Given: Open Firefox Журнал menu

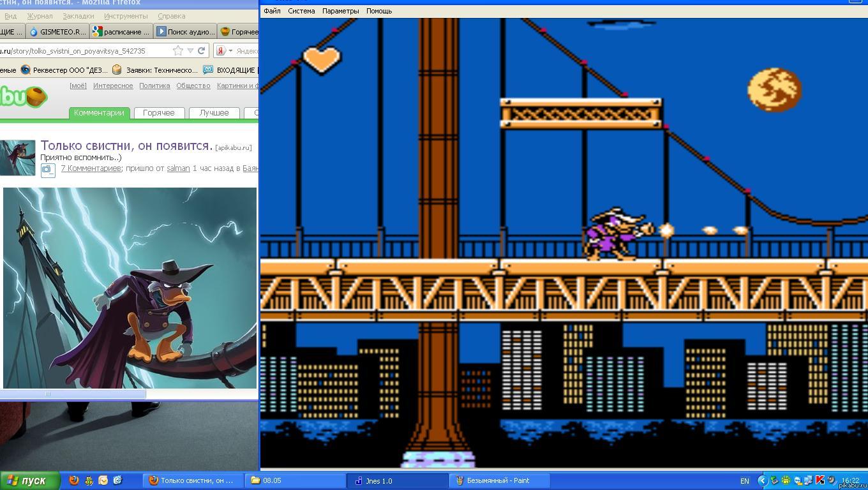Looking at the screenshot, I should coord(40,16).
